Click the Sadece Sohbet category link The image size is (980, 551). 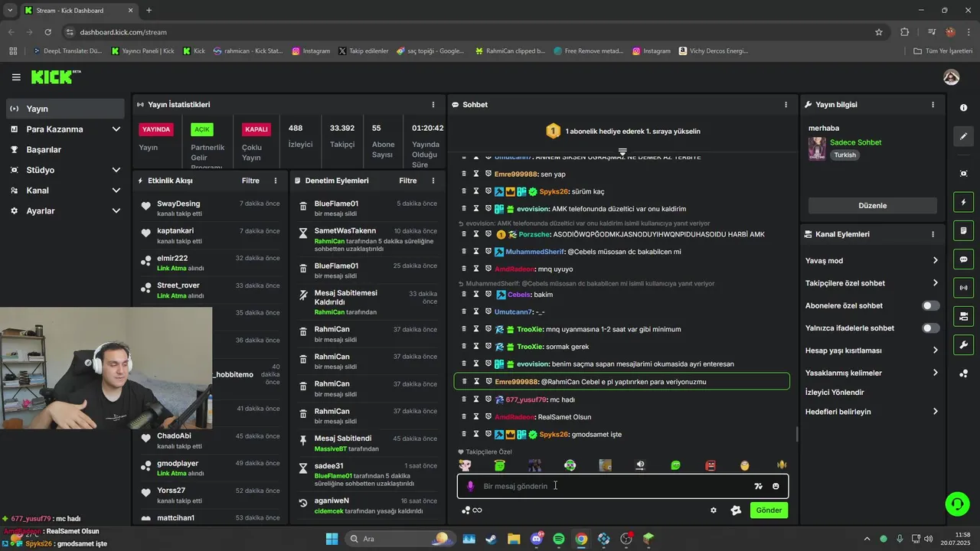(x=855, y=142)
